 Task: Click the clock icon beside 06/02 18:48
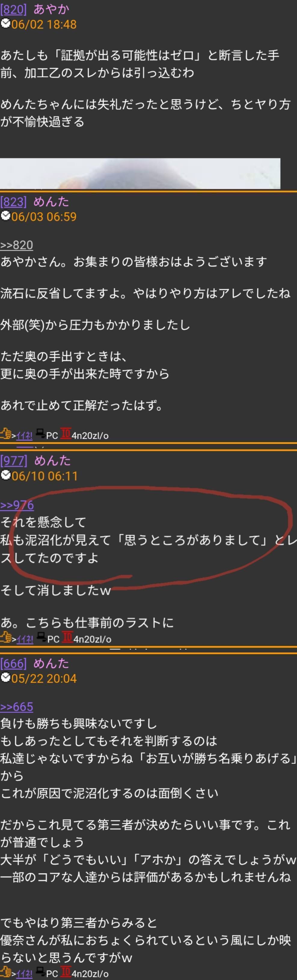coord(5,24)
